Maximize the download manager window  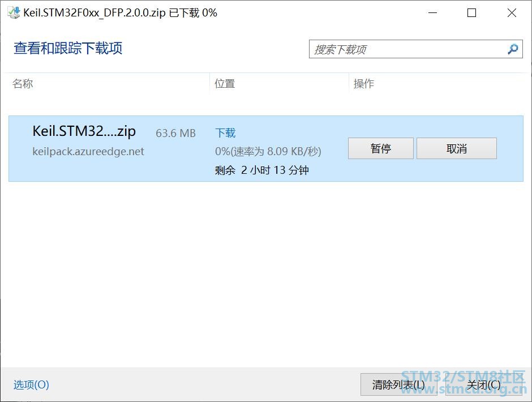tap(471, 13)
